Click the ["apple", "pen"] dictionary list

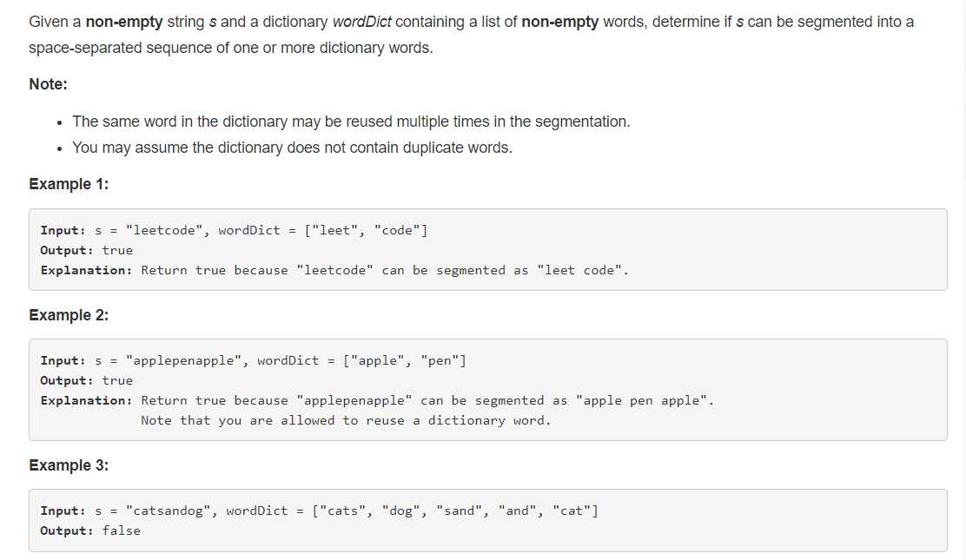tap(405, 360)
